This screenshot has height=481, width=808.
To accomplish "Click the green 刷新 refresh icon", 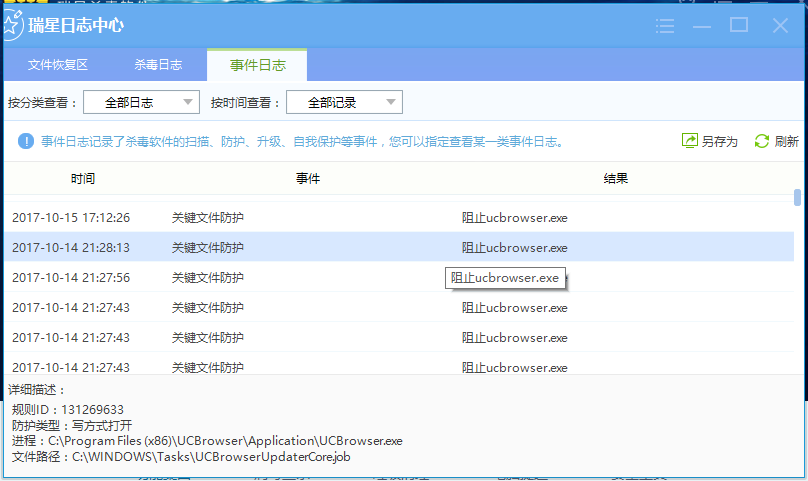I will click(762, 141).
